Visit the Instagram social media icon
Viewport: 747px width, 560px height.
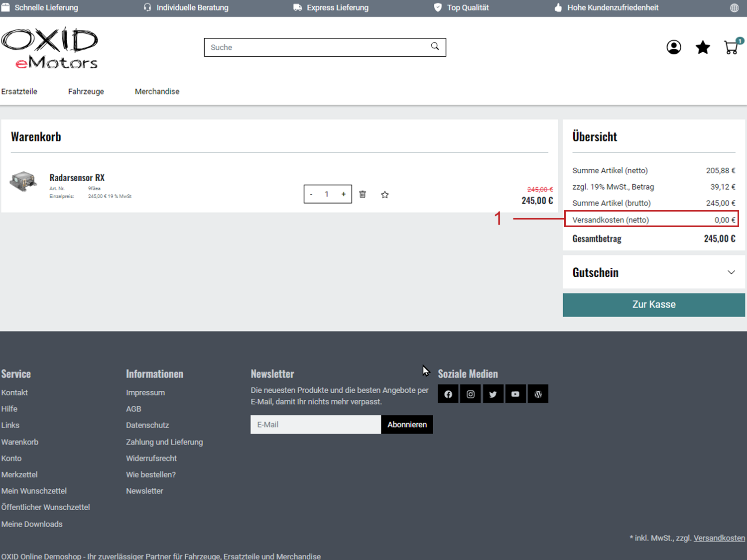pos(471,394)
